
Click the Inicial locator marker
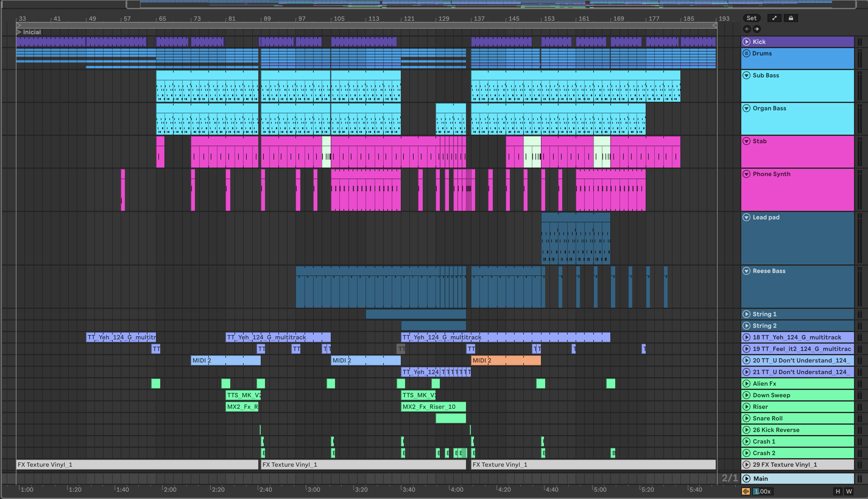click(x=19, y=32)
